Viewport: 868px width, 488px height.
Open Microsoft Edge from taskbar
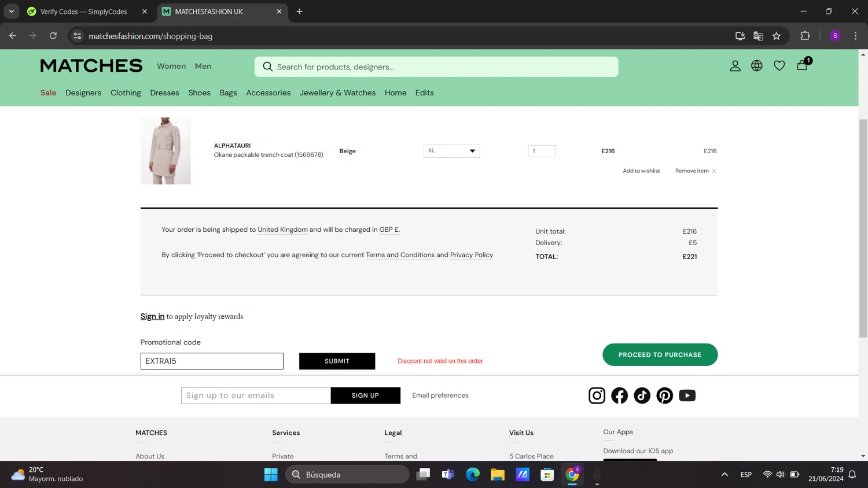point(473,475)
